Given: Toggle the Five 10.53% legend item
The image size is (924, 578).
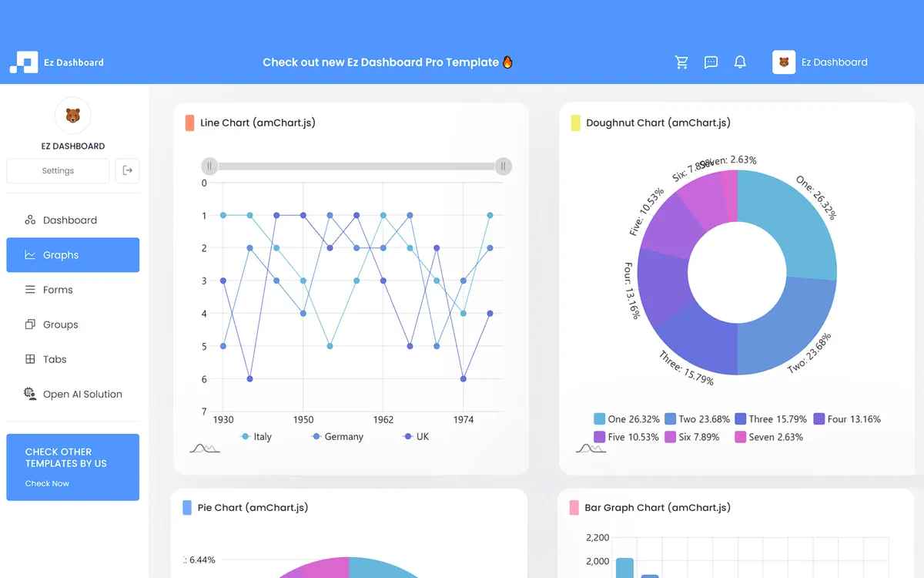Looking at the screenshot, I should [626, 437].
